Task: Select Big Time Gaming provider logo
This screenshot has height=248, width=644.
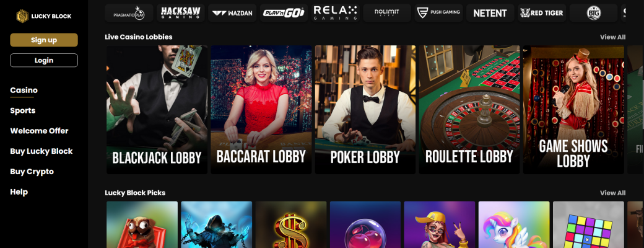Action: pos(593,13)
